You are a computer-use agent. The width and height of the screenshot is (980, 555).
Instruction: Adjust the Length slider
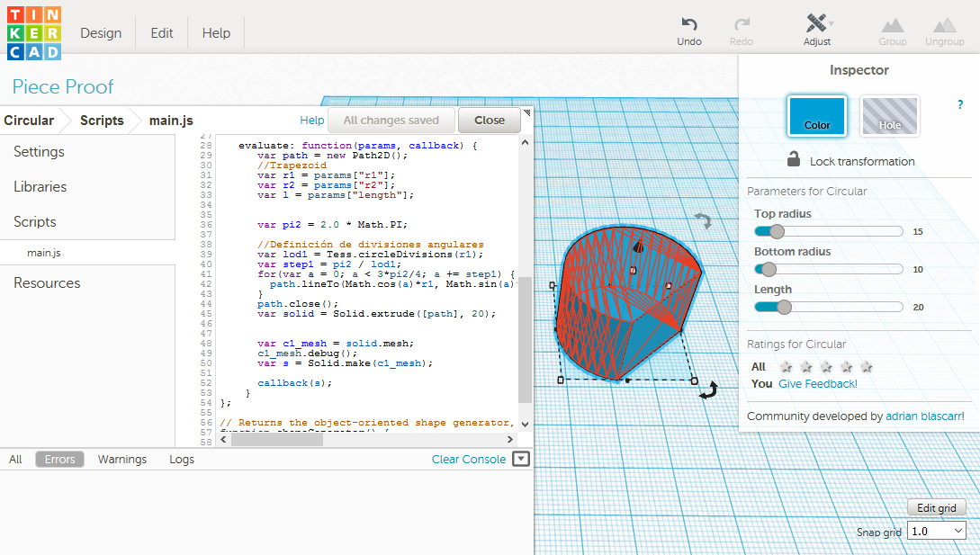pos(784,307)
